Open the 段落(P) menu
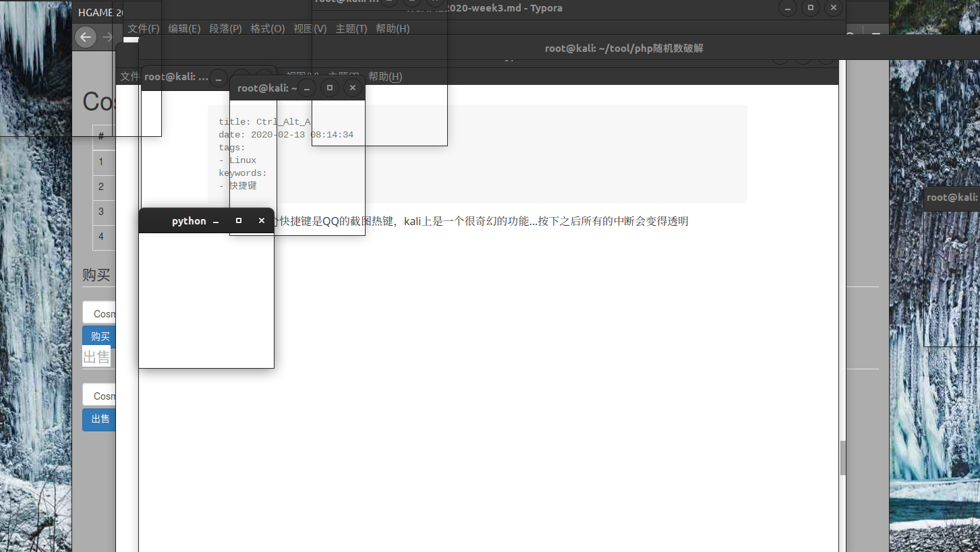This screenshot has height=552, width=980. tap(225, 29)
